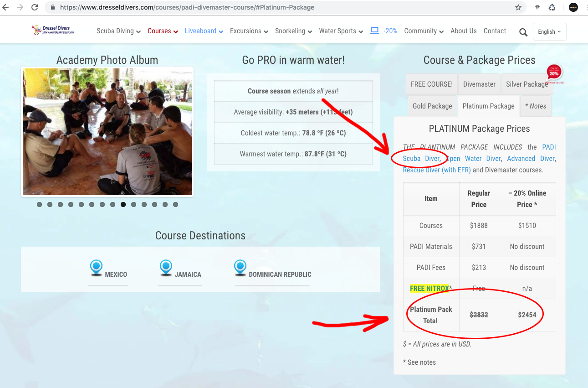Open the recycle-arrows browser extension icon
This screenshot has height=388, width=588.
(552, 7)
